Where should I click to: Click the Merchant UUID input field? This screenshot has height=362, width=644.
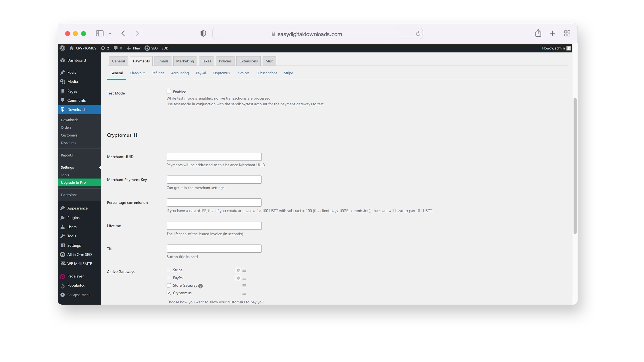pos(215,157)
